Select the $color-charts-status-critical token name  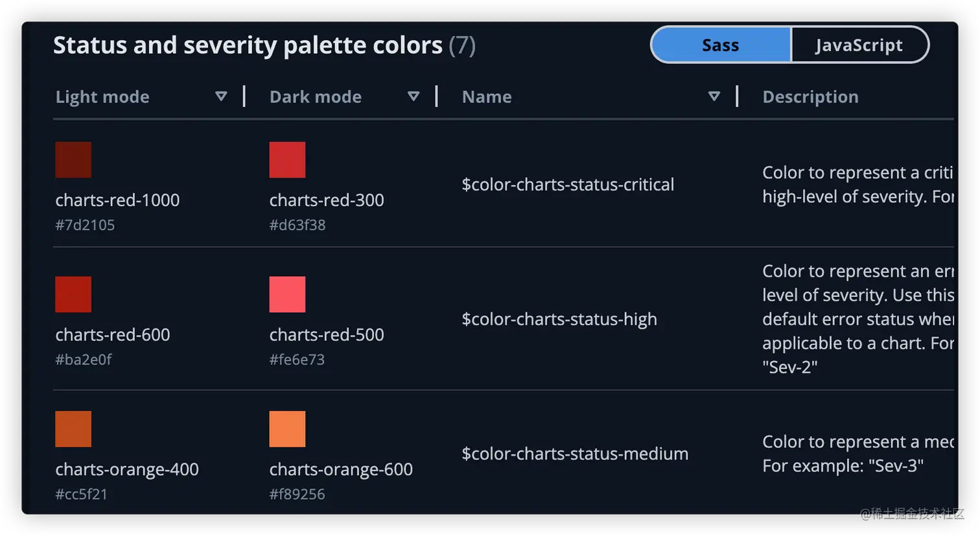568,185
